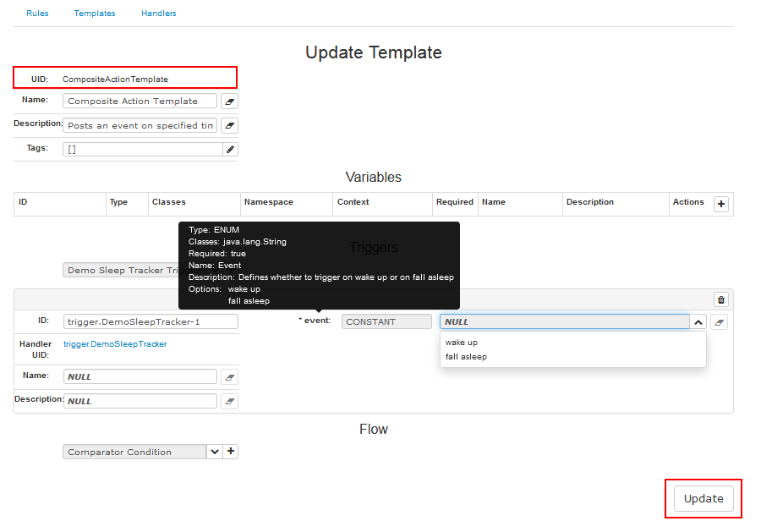
Task: Edit the Name field using its pencil icon
Action: (228, 101)
